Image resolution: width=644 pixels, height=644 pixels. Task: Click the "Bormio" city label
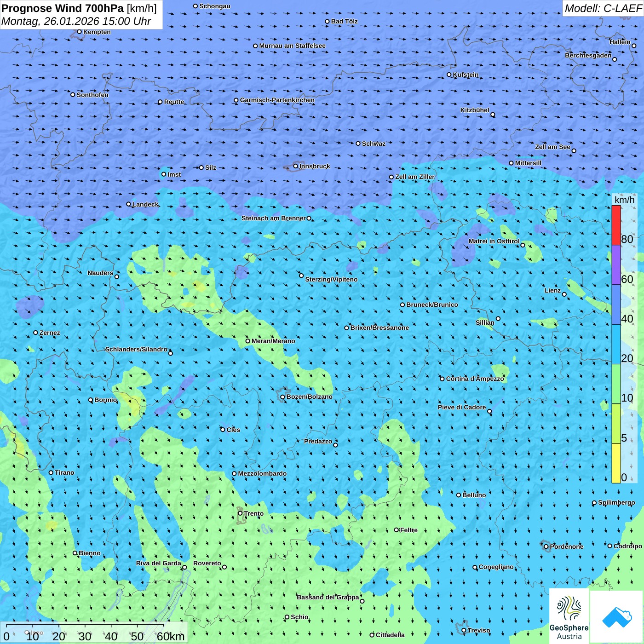[x=106, y=400]
